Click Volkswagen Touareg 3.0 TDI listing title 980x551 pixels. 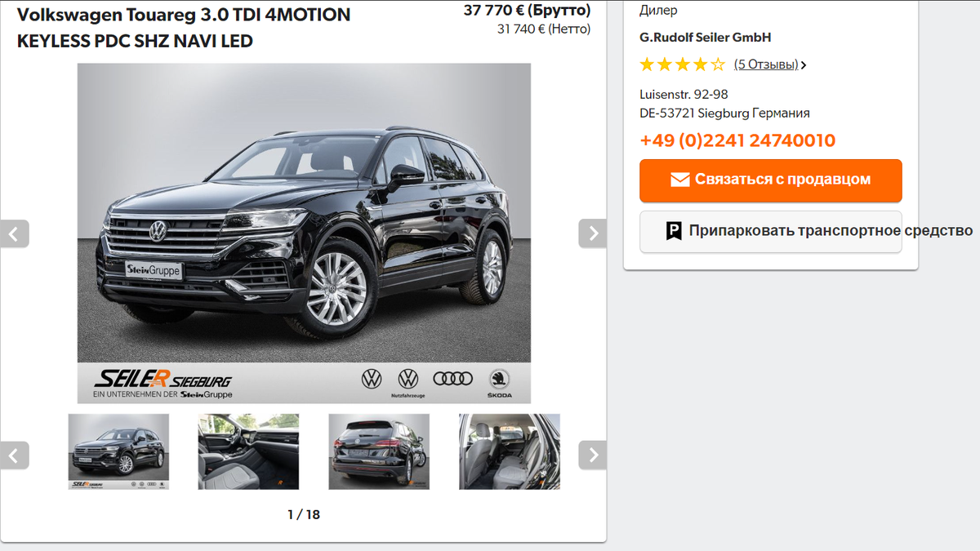click(184, 28)
